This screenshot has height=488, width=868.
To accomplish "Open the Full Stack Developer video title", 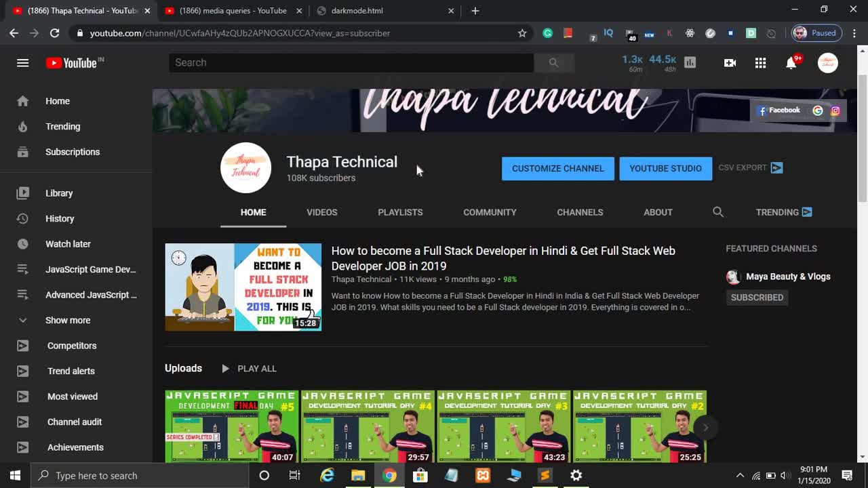I will 503,258.
